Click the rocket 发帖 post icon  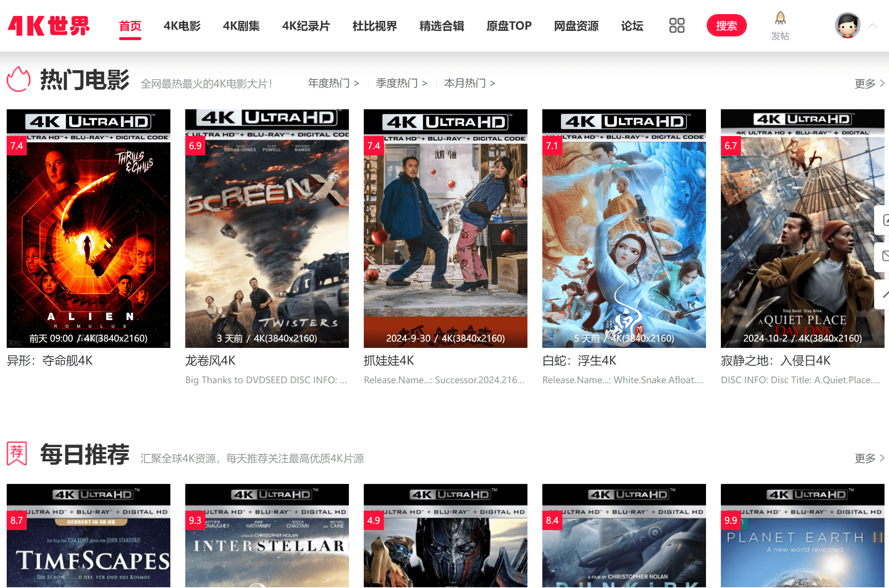click(780, 18)
